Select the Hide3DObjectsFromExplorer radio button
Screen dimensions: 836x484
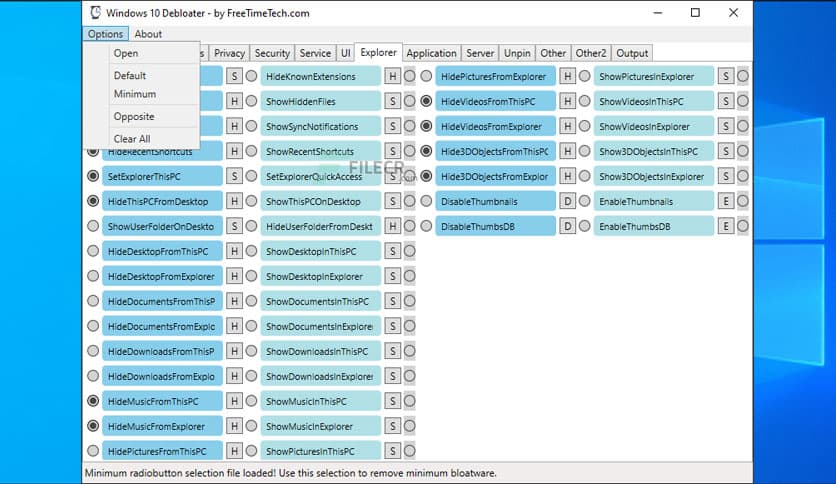[426, 176]
